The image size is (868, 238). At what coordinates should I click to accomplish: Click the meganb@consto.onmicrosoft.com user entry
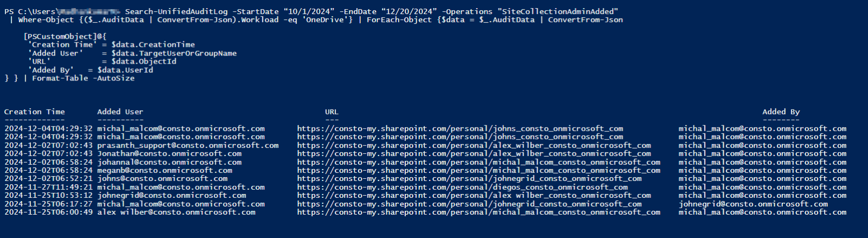click(164, 171)
